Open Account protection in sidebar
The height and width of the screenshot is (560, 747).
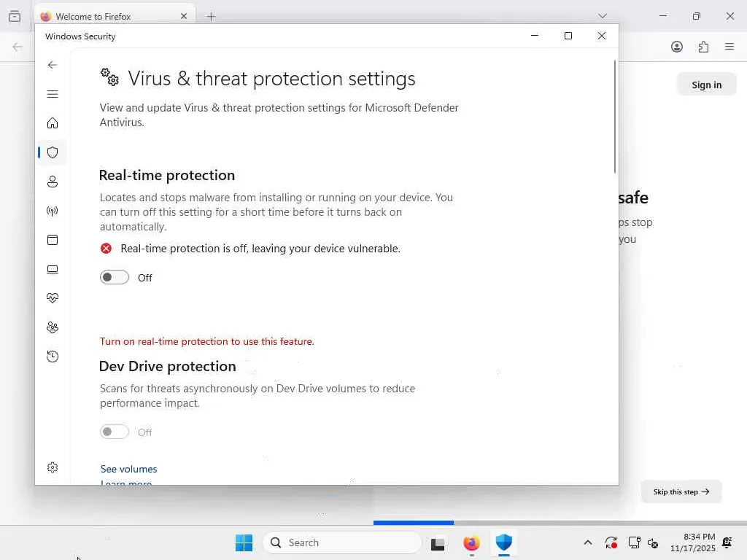coord(53,182)
